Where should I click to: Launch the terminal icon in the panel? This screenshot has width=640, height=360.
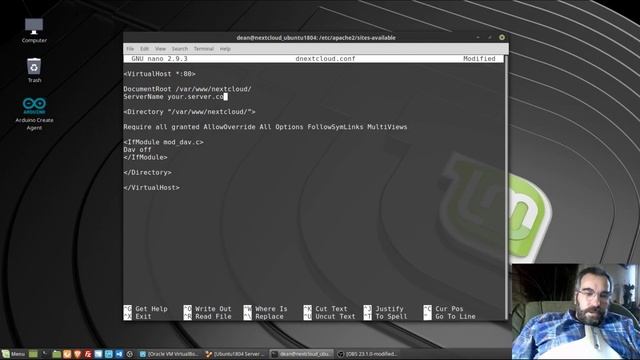tap(44, 354)
